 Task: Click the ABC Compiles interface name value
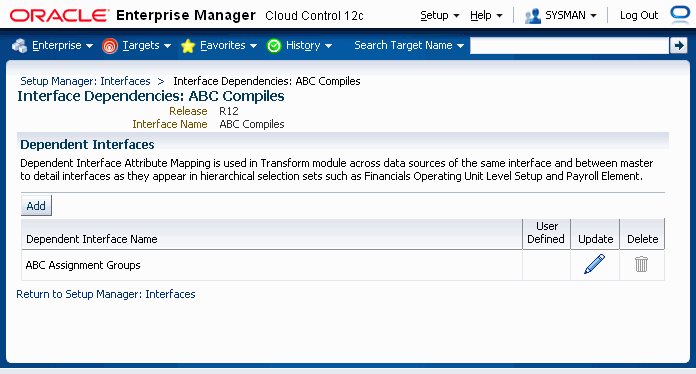[x=252, y=124]
